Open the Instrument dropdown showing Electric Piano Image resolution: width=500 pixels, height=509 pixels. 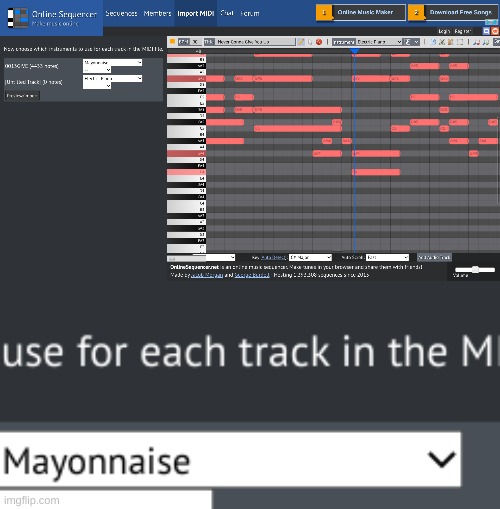click(379, 42)
